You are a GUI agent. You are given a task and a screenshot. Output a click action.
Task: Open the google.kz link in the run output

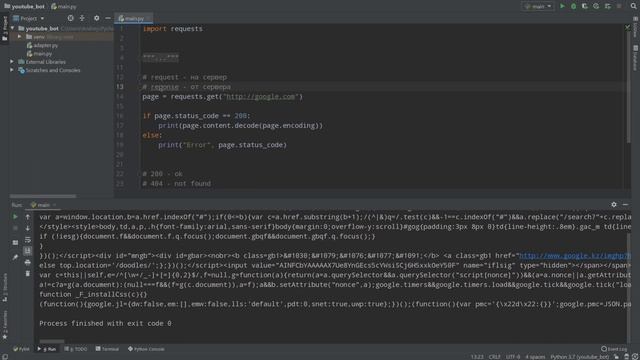[x=575, y=256]
